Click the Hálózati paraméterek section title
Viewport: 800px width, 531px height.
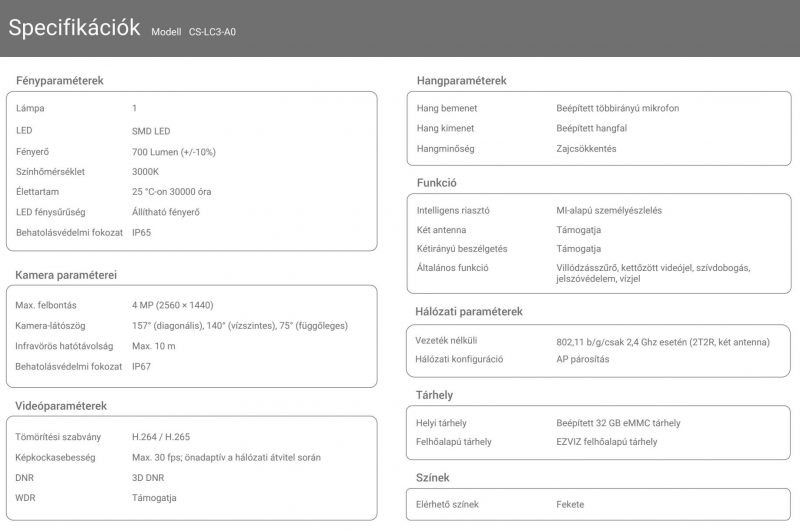pyautogui.click(x=469, y=312)
